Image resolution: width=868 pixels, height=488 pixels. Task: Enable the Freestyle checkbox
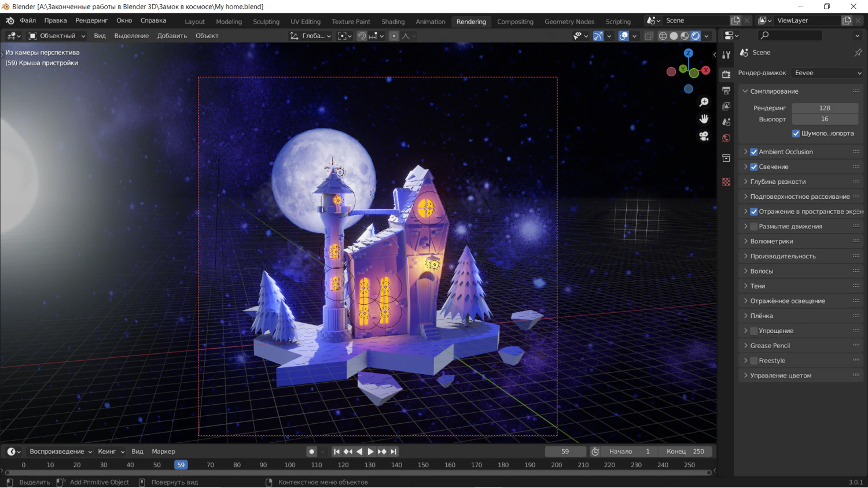click(x=754, y=361)
